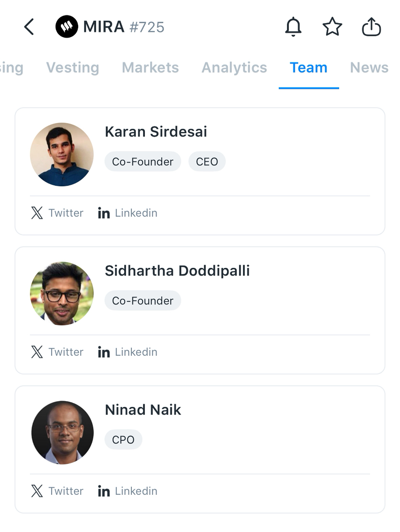This screenshot has width=400, height=532.
Task: Tap the back arrow icon
Action: point(29,27)
